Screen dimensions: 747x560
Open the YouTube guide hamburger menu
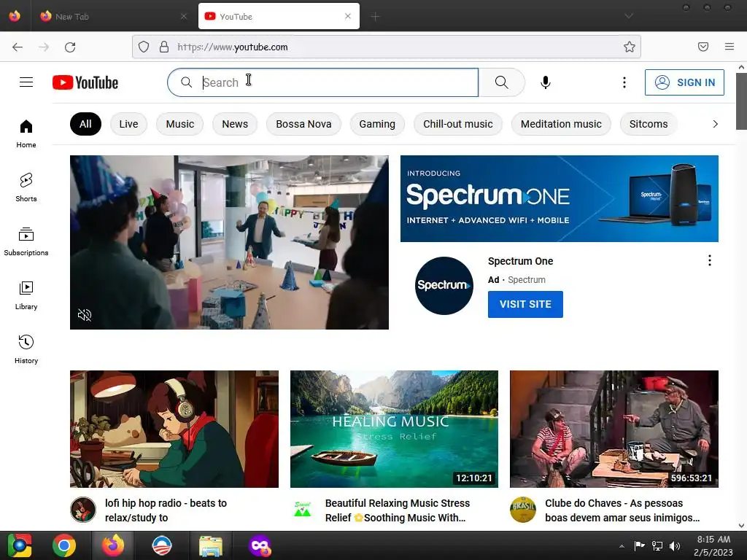pos(26,82)
